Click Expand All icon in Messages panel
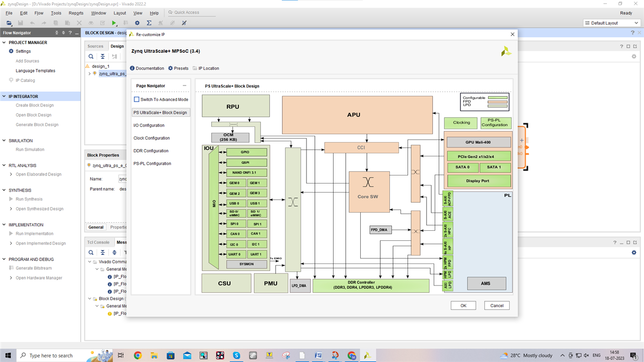Image resolution: width=644 pixels, height=362 pixels. tap(114, 252)
